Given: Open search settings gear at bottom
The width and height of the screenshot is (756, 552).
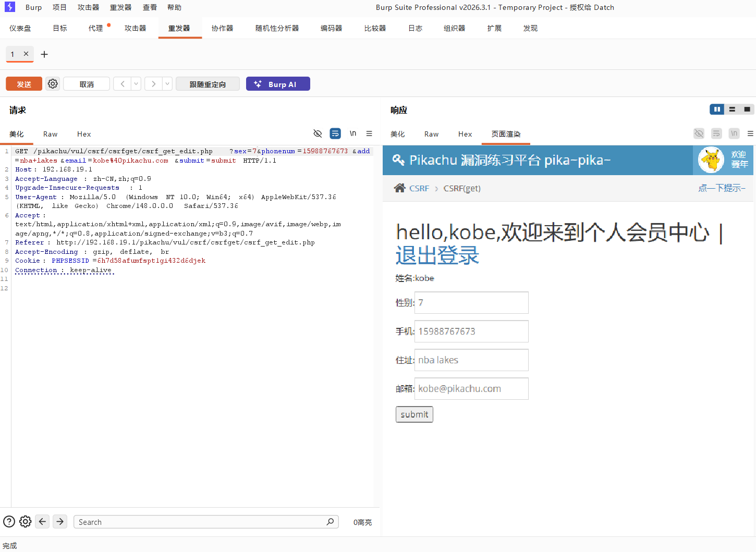Looking at the screenshot, I should (x=26, y=522).
